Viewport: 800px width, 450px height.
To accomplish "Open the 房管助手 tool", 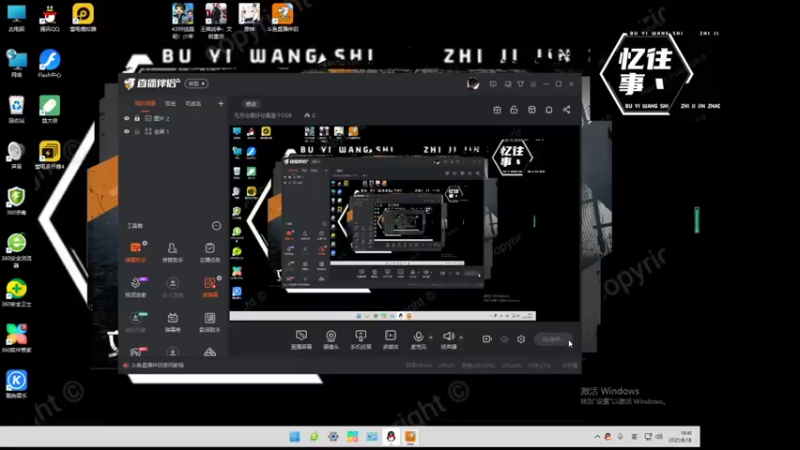I will 172,252.
